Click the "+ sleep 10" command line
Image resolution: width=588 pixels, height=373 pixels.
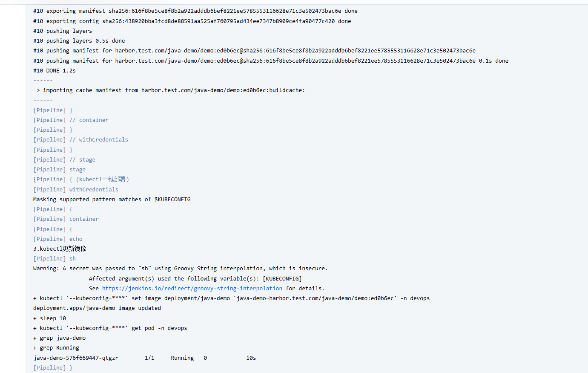(x=50, y=318)
